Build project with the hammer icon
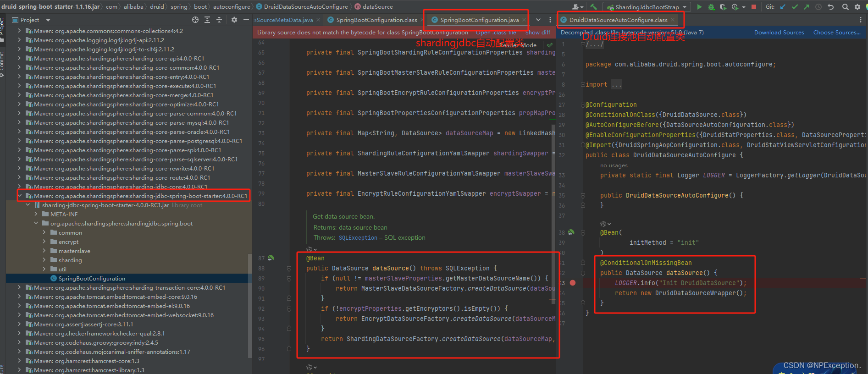 593,7
